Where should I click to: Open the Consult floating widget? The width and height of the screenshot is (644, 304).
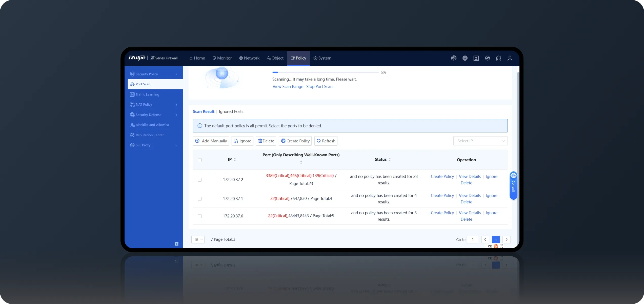point(513,185)
